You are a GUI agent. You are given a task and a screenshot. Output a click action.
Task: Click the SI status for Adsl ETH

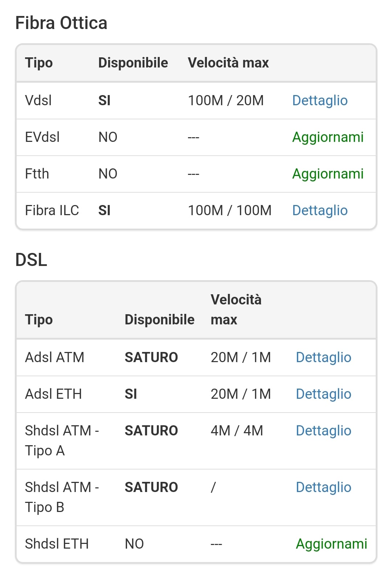point(131,394)
